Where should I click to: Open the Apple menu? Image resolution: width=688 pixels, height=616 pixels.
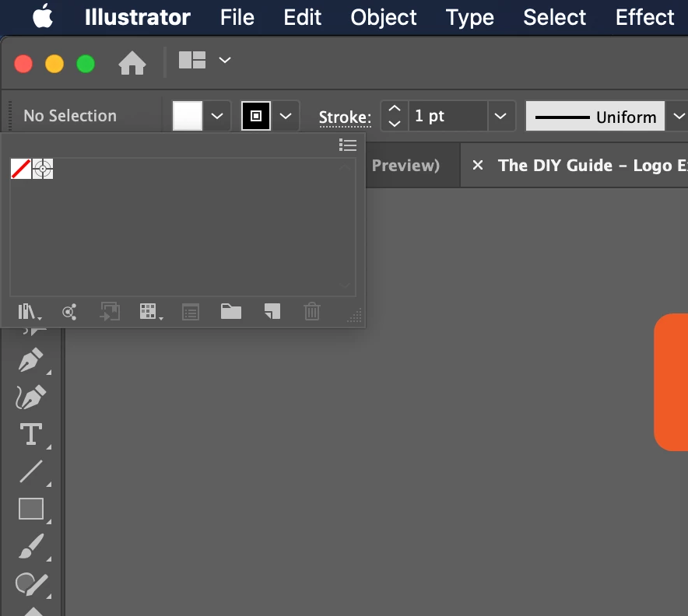43,16
